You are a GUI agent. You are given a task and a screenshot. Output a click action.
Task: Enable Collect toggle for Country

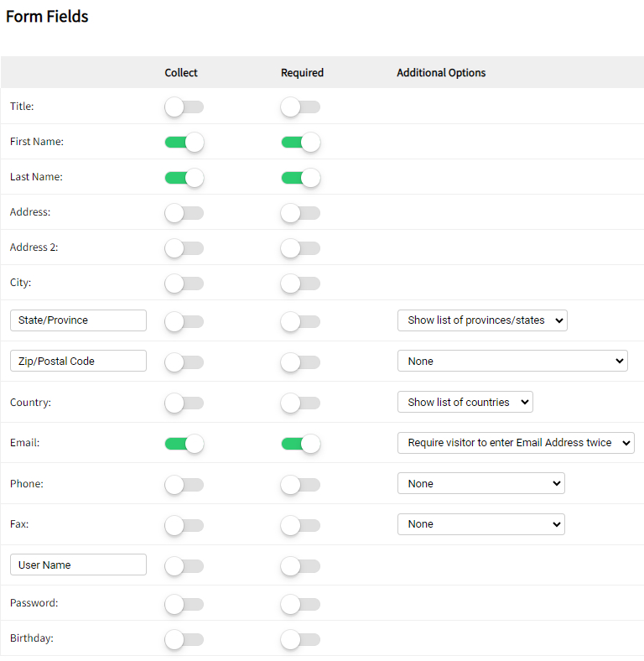pyautogui.click(x=184, y=403)
